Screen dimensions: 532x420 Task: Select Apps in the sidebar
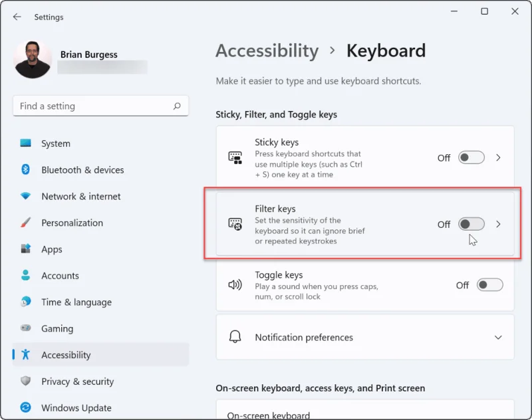coord(100,249)
